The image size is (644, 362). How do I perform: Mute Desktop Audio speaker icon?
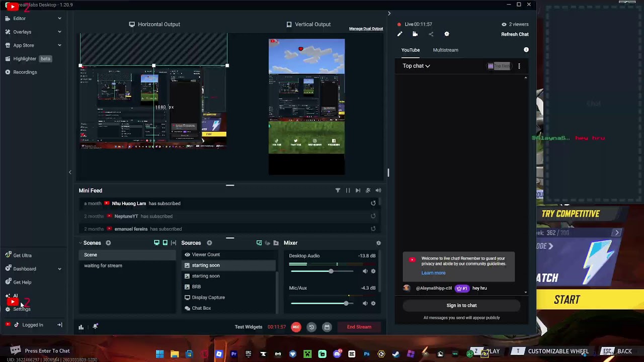(x=365, y=271)
